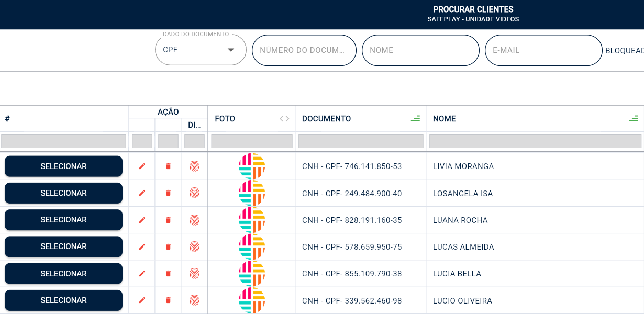
Task: Click the Foto column header
Action: 225,119
